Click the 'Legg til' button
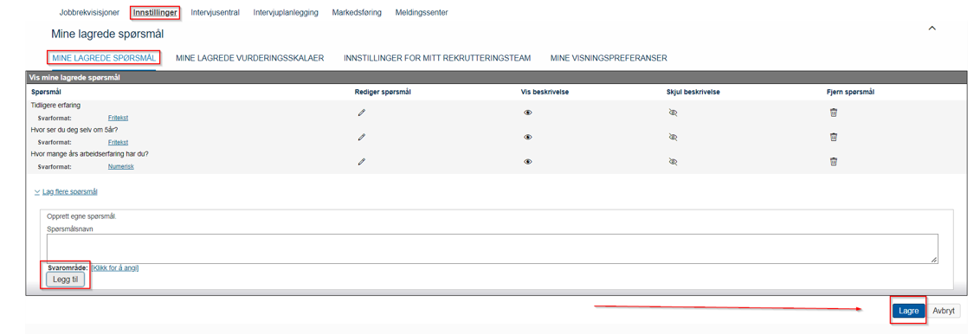980x335 pixels. (66, 280)
